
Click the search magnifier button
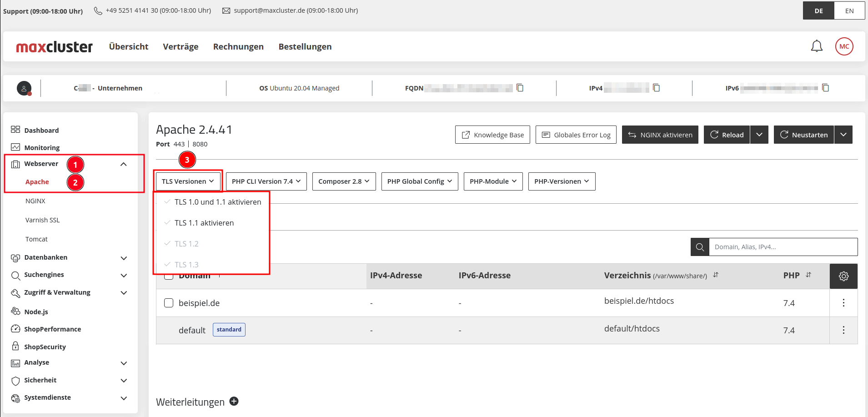(700, 247)
